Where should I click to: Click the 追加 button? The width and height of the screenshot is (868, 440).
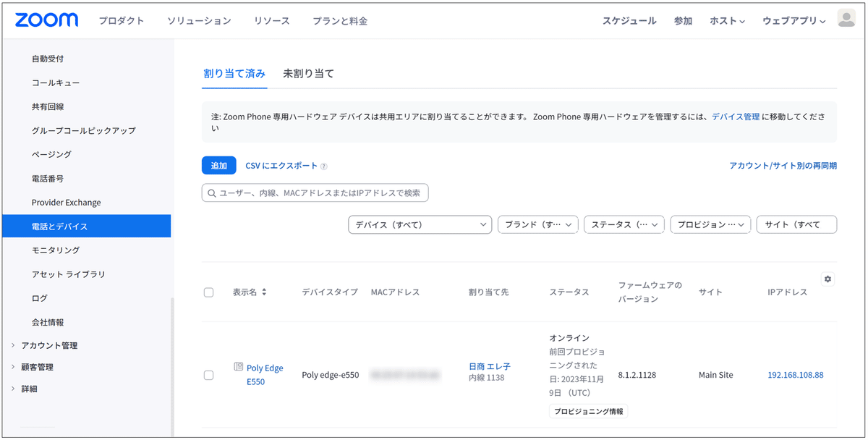[218, 166]
